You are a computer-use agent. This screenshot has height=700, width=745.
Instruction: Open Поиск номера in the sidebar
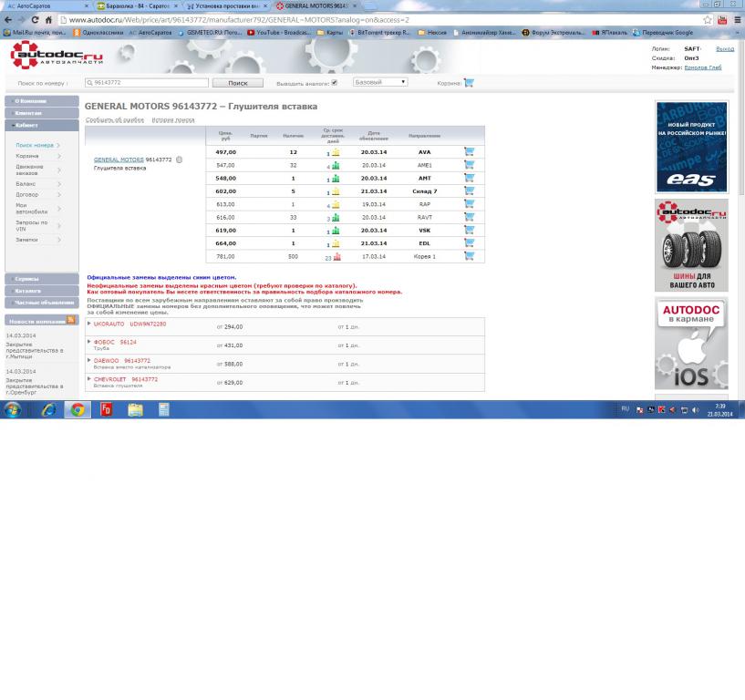35,145
